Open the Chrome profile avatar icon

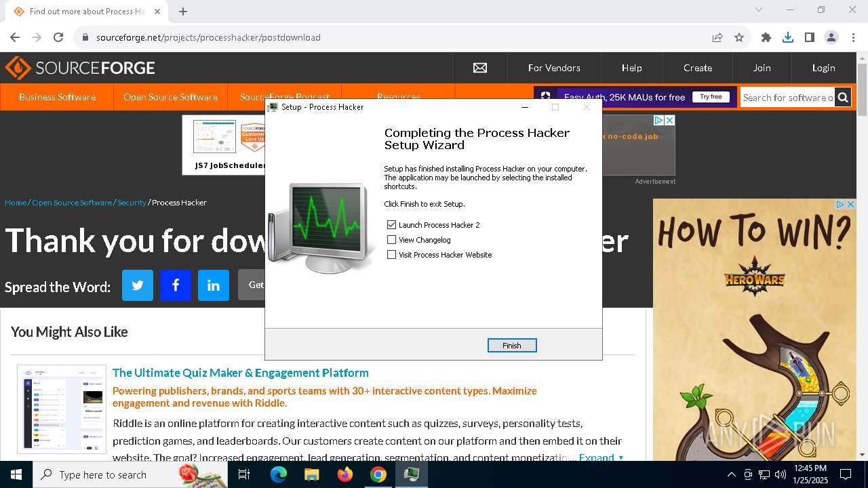pyautogui.click(x=831, y=37)
